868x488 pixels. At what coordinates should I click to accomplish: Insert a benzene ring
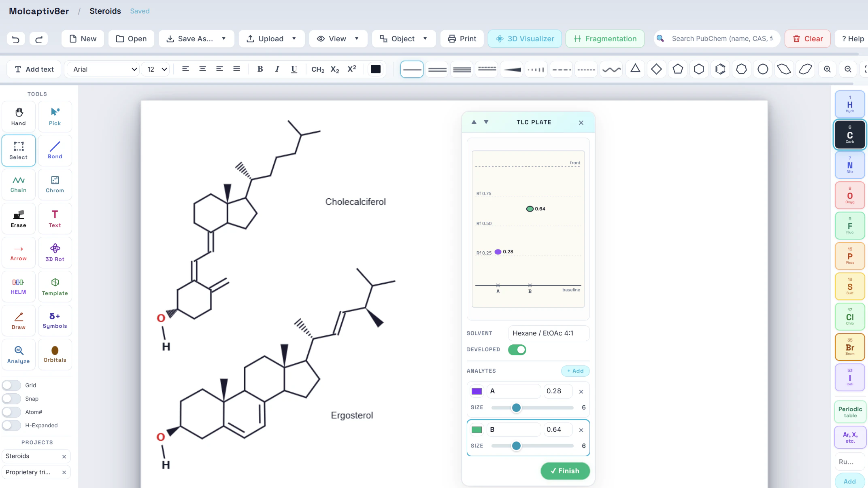[x=720, y=69]
